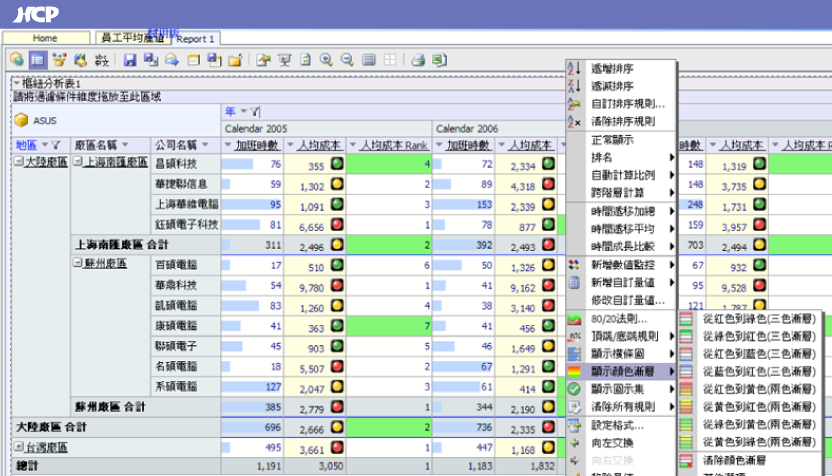Open the 年 dimension dropdown arrow
832x476 pixels.
point(244,111)
